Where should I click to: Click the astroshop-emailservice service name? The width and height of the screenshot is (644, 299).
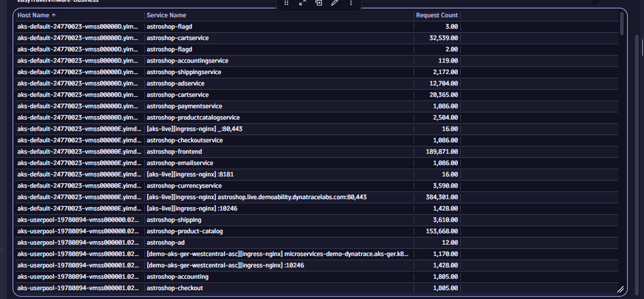[180, 163]
